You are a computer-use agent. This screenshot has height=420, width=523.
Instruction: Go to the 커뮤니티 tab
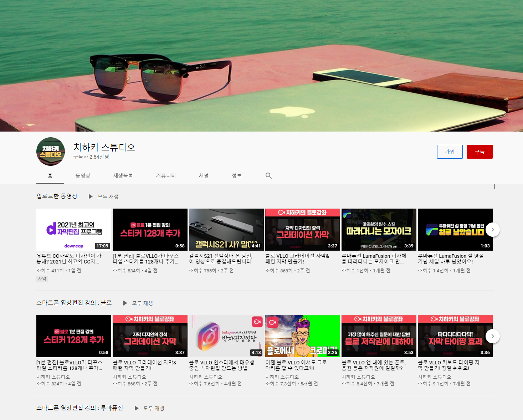(x=166, y=176)
